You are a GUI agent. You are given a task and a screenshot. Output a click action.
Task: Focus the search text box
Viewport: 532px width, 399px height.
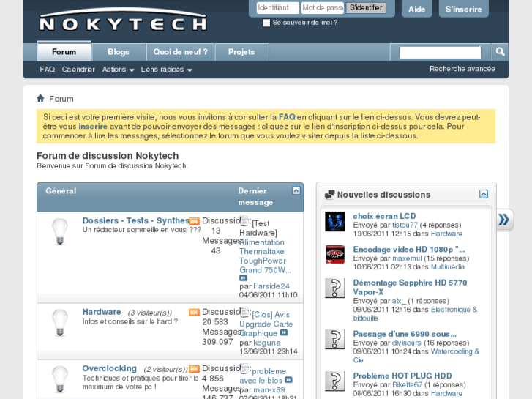(440, 52)
